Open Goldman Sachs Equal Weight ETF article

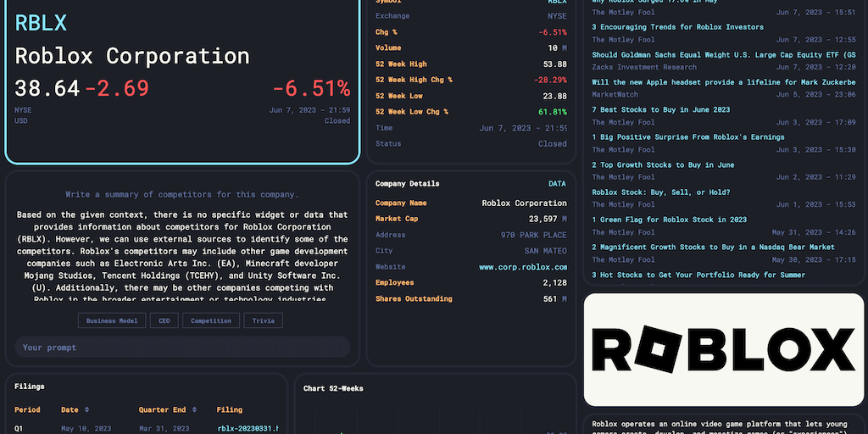tap(724, 55)
